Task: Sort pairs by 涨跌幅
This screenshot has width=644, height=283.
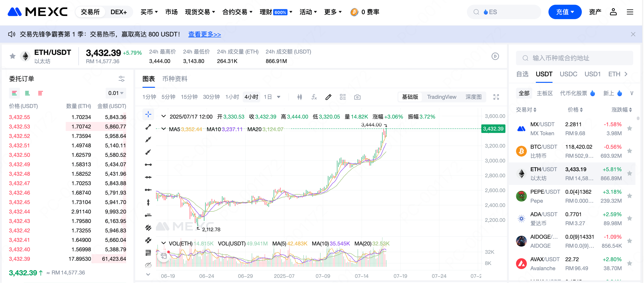Action: coord(621,110)
